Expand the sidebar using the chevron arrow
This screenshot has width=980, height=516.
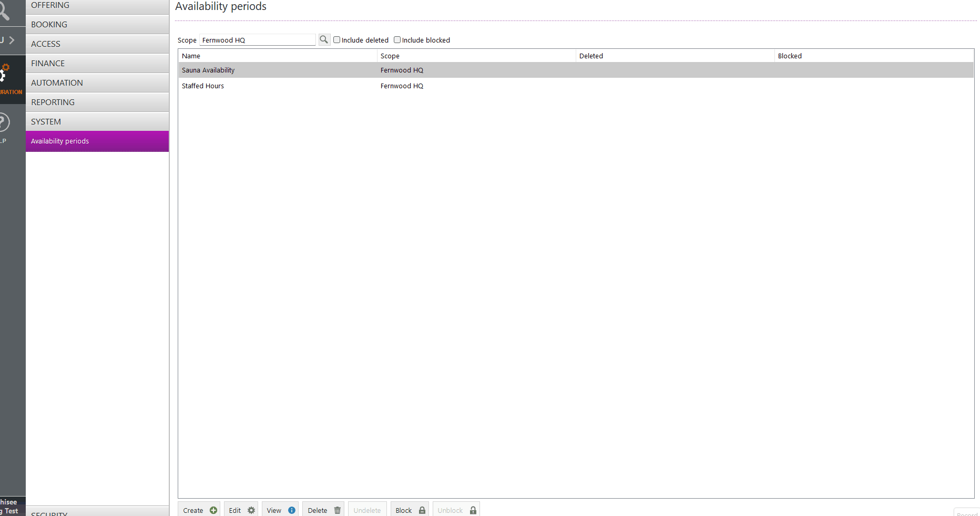pyautogui.click(x=12, y=39)
